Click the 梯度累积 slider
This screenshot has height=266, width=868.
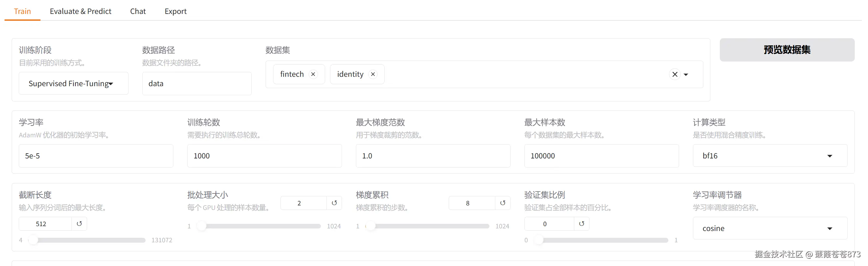(427, 226)
